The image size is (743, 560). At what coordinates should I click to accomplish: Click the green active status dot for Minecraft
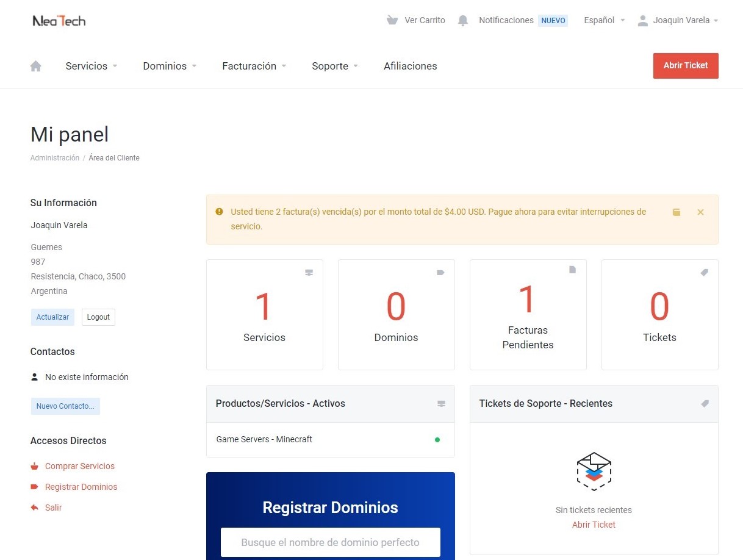(437, 440)
